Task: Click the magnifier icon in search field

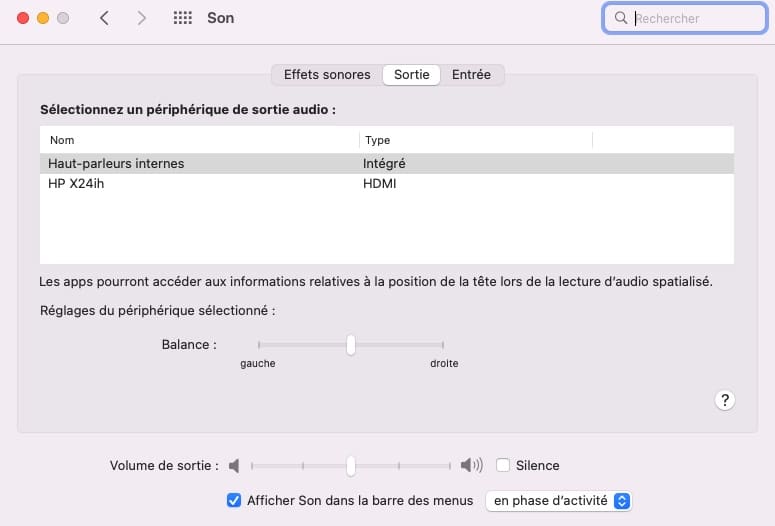Action: [621, 18]
